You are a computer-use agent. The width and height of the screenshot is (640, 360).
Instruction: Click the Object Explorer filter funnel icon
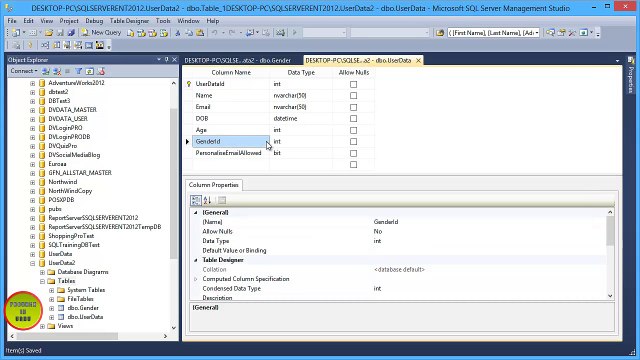[x=79, y=71]
